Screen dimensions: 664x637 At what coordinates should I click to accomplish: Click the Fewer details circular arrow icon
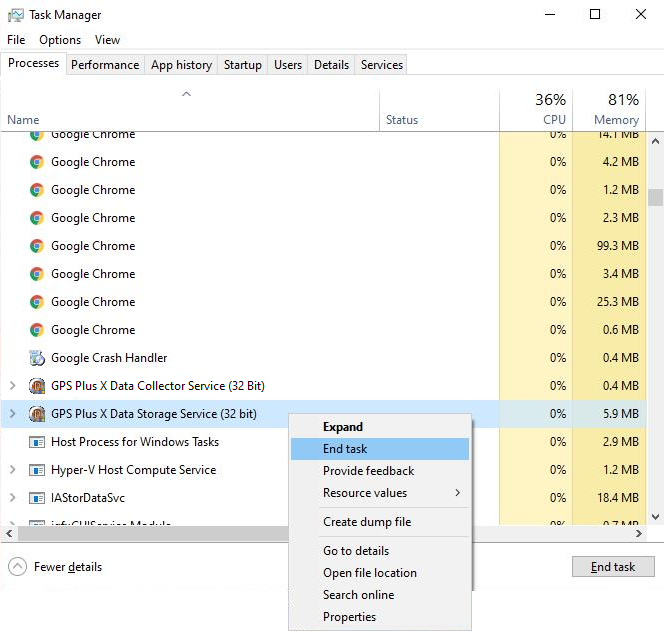tap(17, 567)
